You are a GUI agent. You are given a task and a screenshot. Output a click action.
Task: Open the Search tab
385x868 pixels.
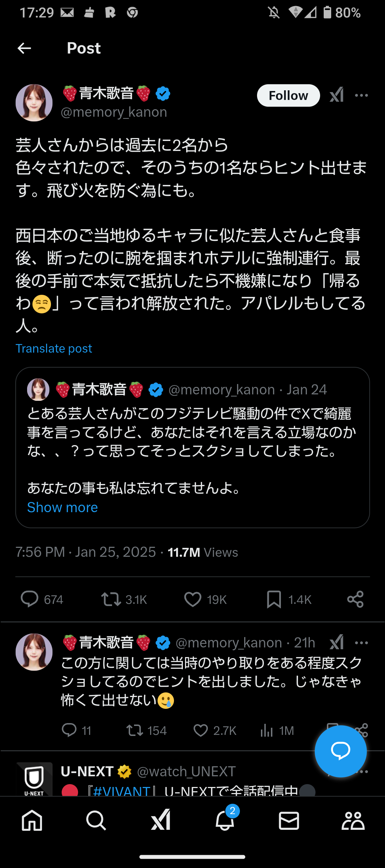[96, 821]
